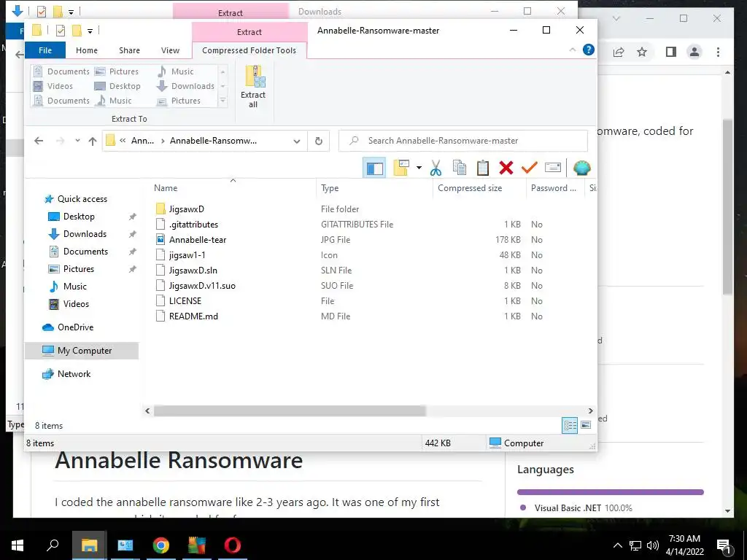
Task: Go back with the left arrow
Action: tap(39, 141)
